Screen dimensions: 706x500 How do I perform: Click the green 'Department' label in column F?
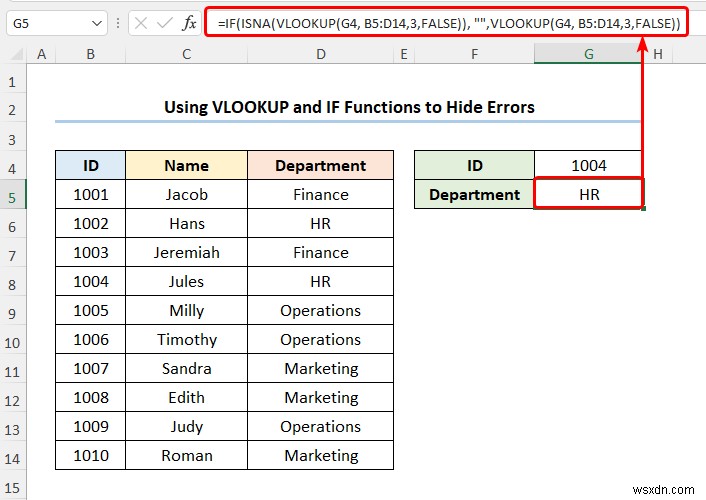474,194
